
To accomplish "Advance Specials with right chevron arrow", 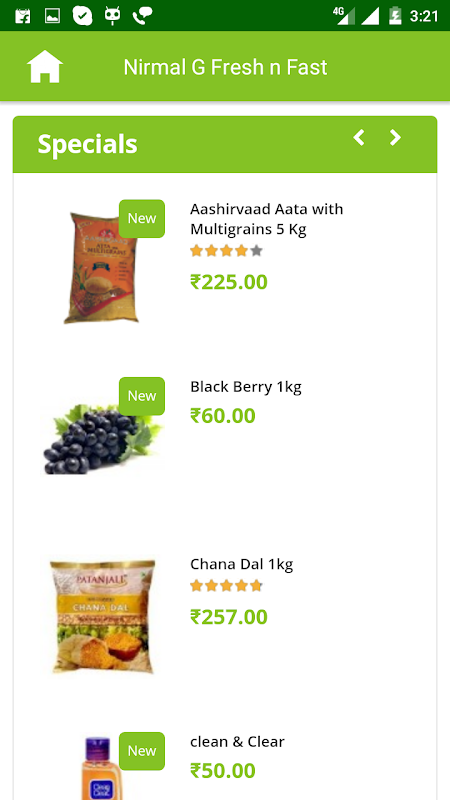I will tap(395, 137).
